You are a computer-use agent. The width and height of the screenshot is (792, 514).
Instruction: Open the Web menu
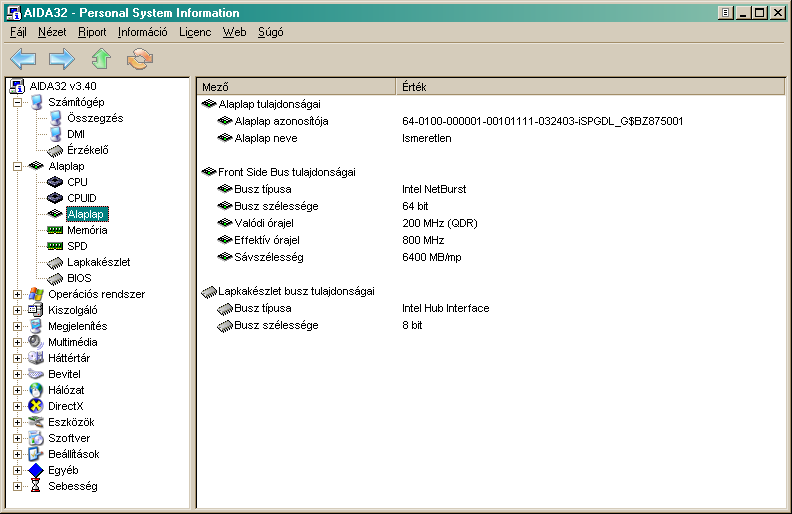pos(234,32)
